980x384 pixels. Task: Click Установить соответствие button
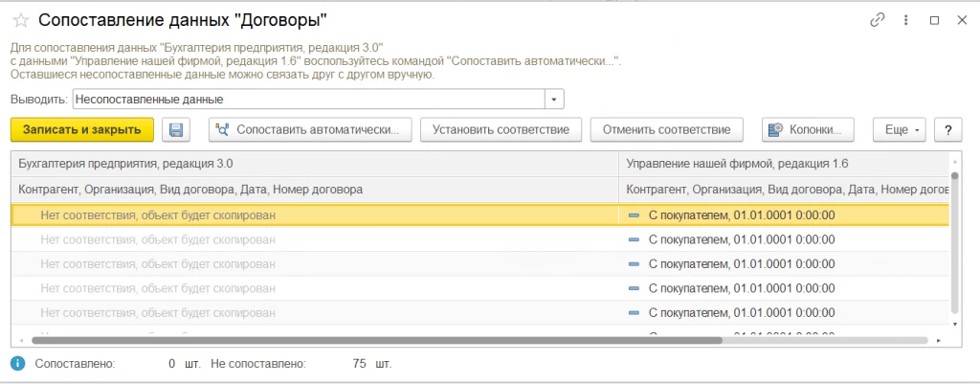tap(501, 130)
